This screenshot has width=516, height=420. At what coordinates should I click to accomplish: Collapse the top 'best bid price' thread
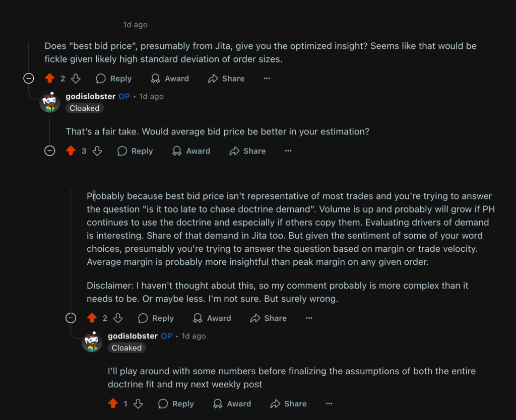tap(29, 79)
